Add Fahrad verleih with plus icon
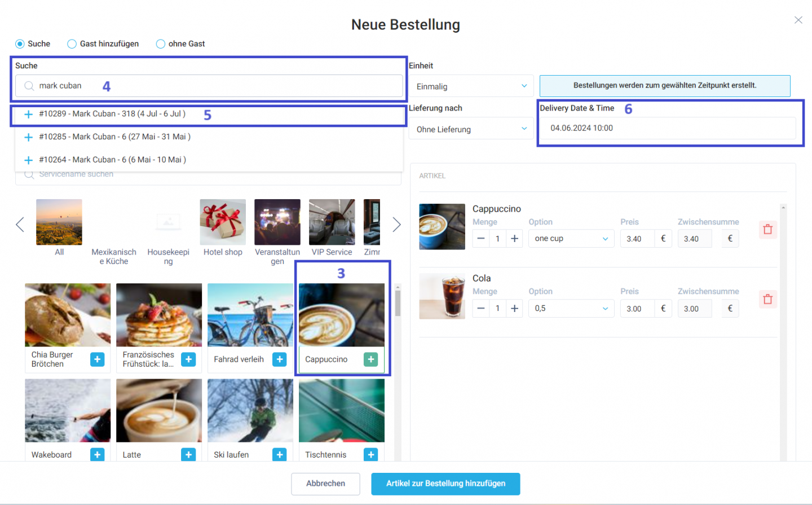Screen dimensions: 812x505 (280, 359)
